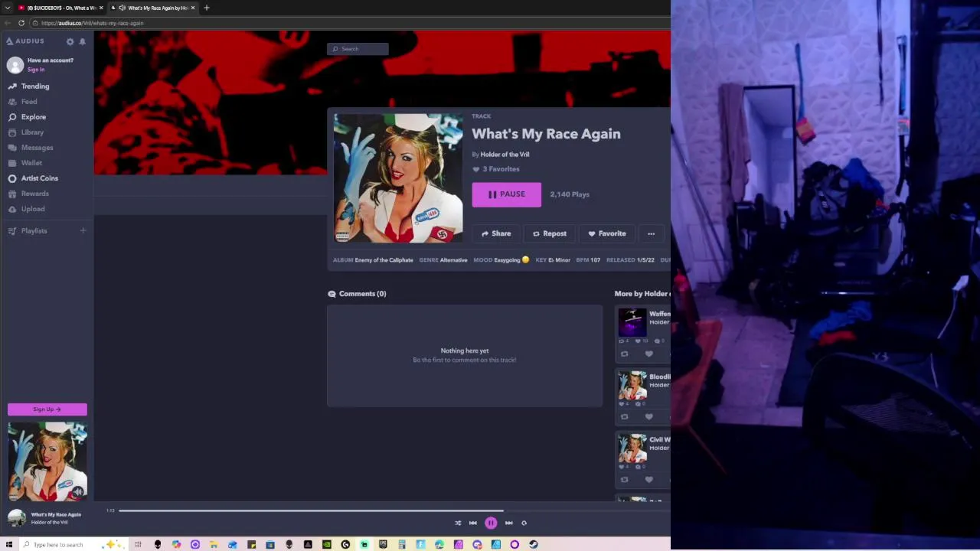Image resolution: width=980 pixels, height=551 pixels.
Task: Open the Windows Start menu
Action: coord(9,545)
